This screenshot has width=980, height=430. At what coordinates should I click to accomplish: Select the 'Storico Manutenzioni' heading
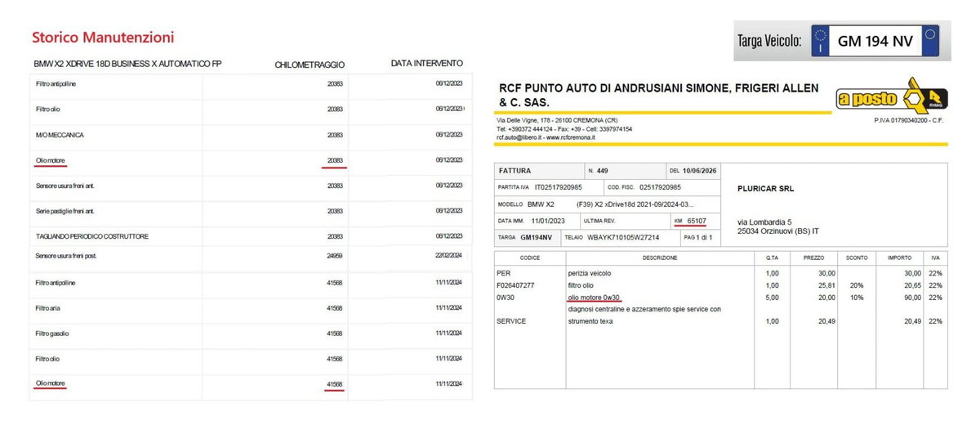[x=103, y=38]
